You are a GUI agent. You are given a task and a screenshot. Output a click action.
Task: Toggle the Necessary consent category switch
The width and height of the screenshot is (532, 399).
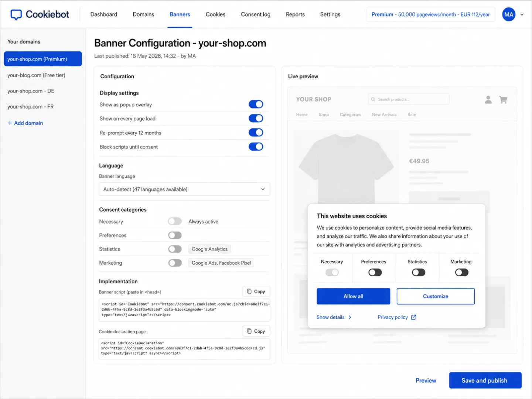pos(175,221)
